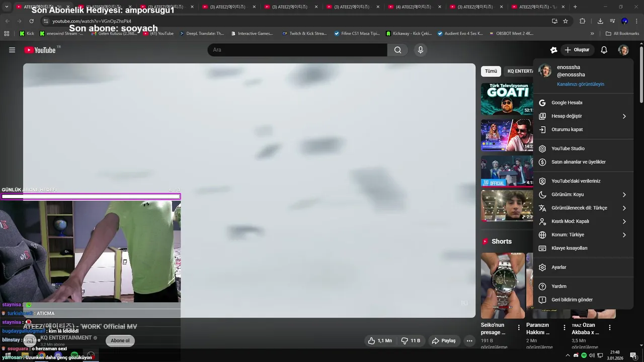This screenshot has height=362, width=644.
Task: Open Satın alınanlar ve üyelikler
Action: (x=584, y=162)
